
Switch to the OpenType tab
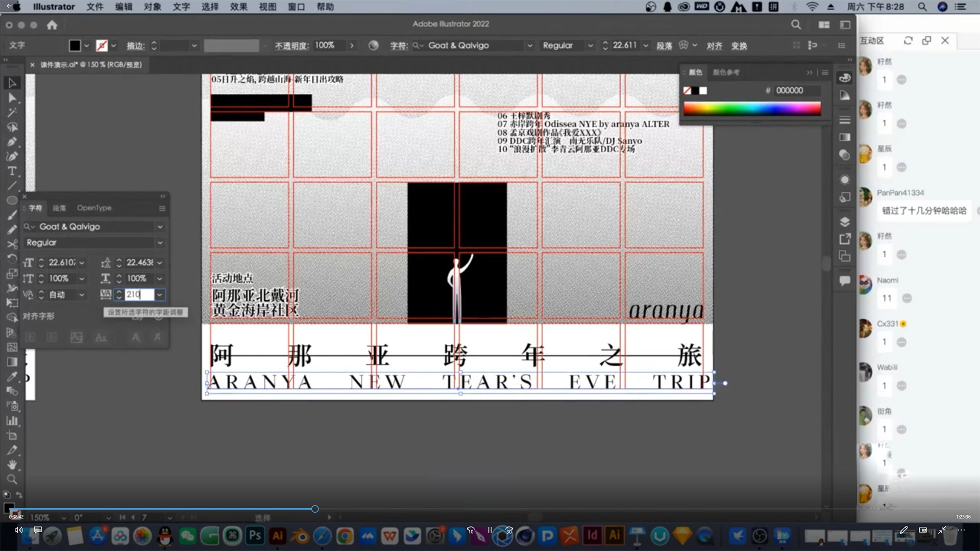coord(94,208)
